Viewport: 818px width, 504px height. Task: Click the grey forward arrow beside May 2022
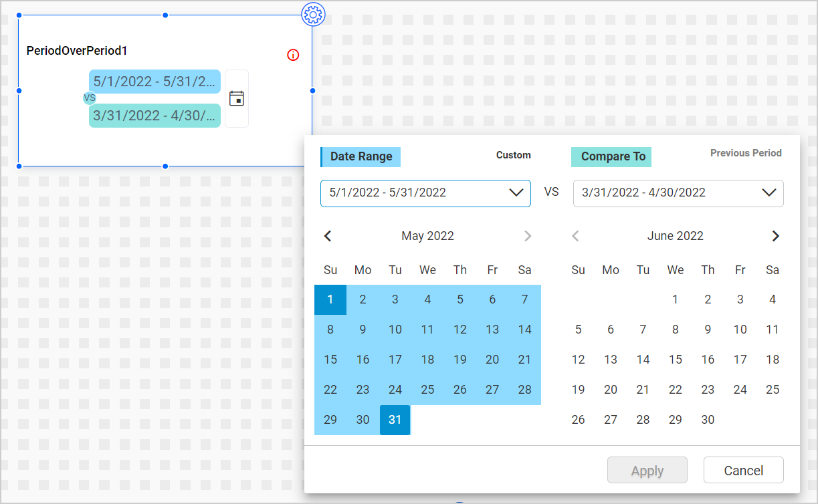click(x=528, y=236)
